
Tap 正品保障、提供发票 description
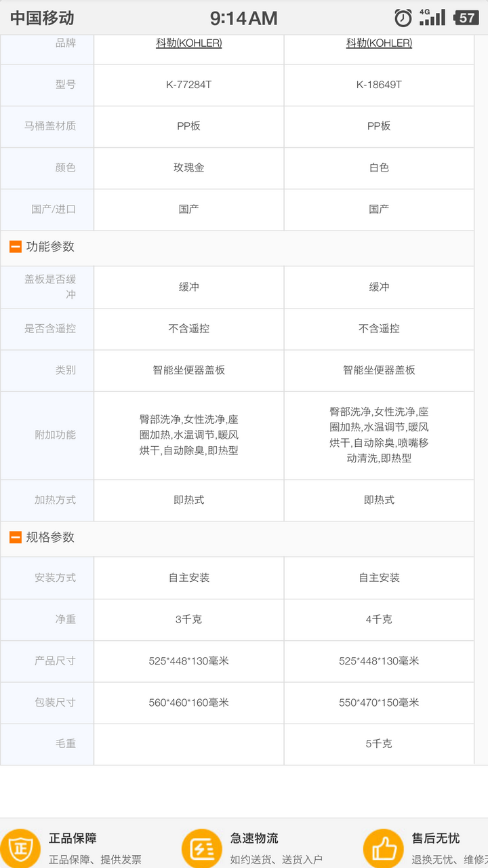95,859
